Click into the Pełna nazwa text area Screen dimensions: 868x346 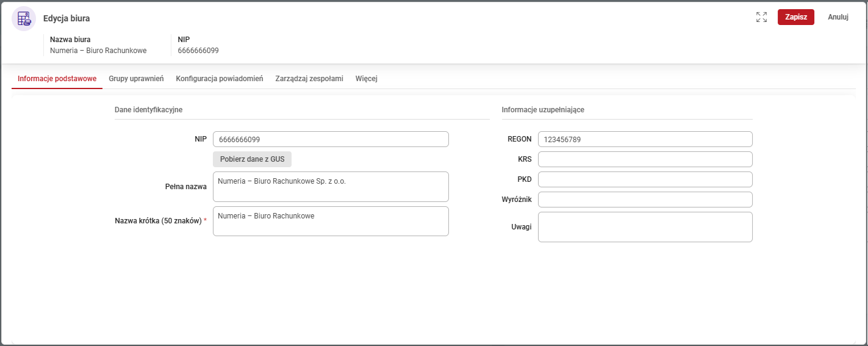(x=331, y=187)
